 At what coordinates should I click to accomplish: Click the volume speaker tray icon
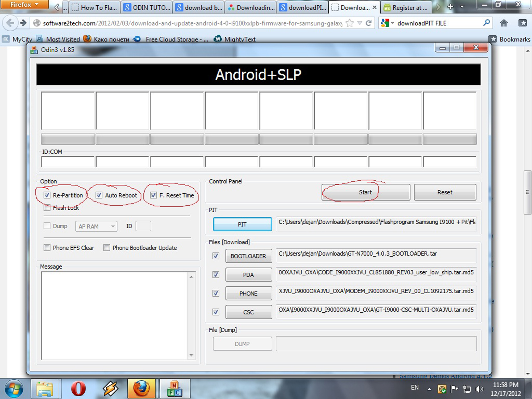[x=479, y=389]
